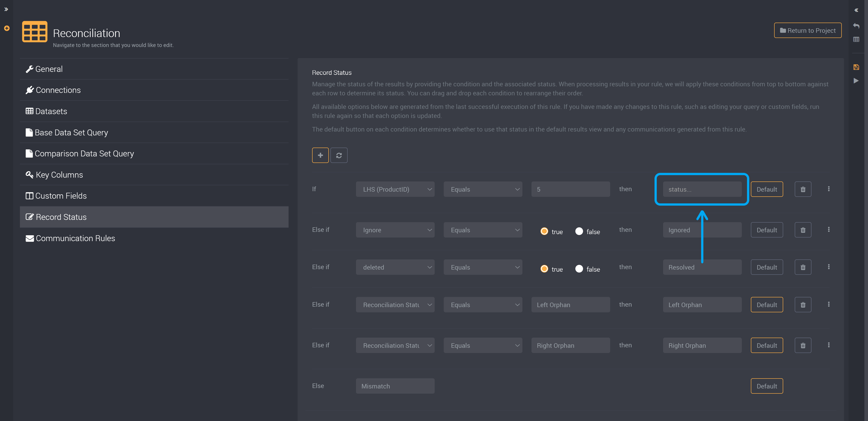Image resolution: width=868 pixels, height=421 pixels.
Task: Go to Connections section
Action: click(154, 90)
